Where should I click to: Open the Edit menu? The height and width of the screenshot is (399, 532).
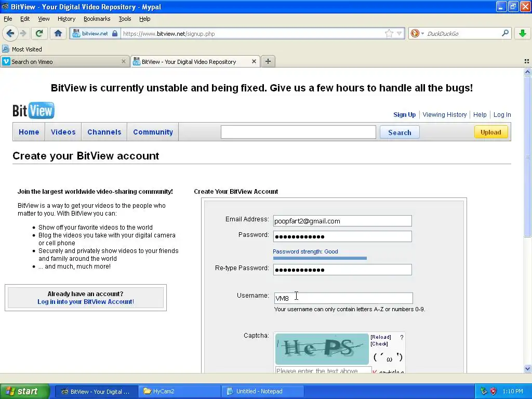(x=25, y=19)
